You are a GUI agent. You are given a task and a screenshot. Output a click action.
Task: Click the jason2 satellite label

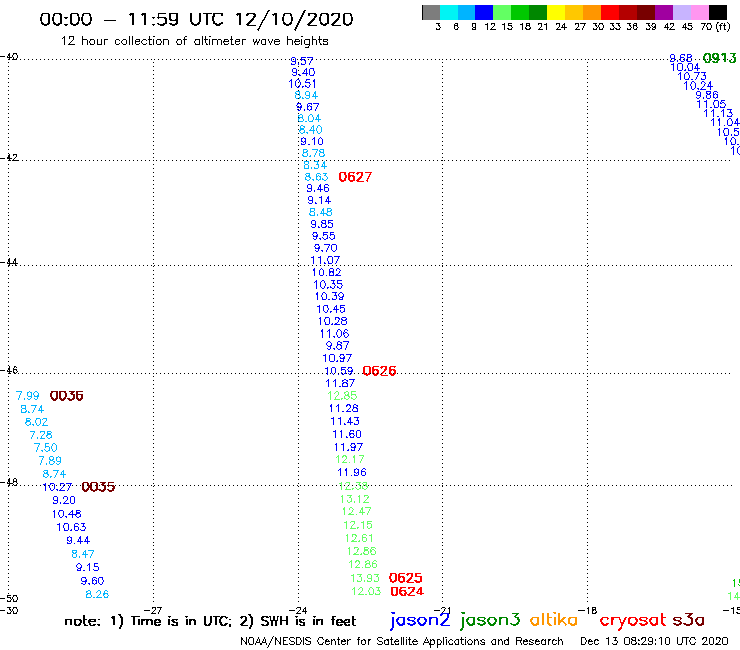tap(420, 620)
